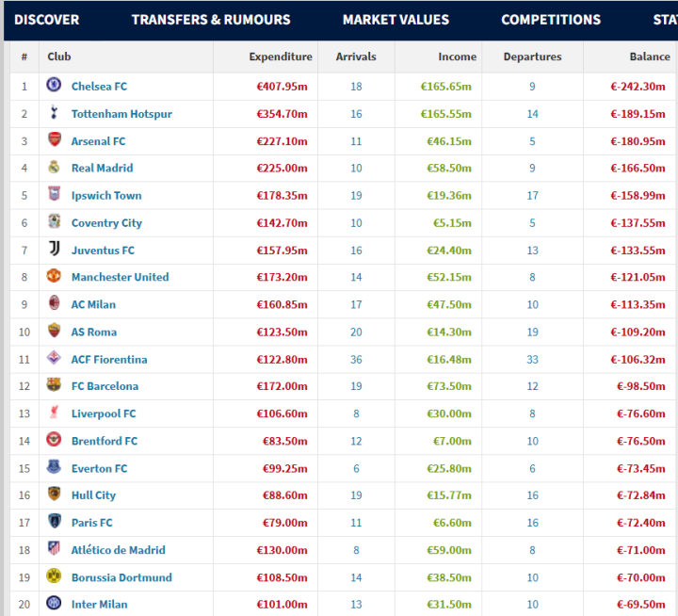Image resolution: width=678 pixels, height=616 pixels.
Task: Open the Discover menu
Action: point(47,20)
